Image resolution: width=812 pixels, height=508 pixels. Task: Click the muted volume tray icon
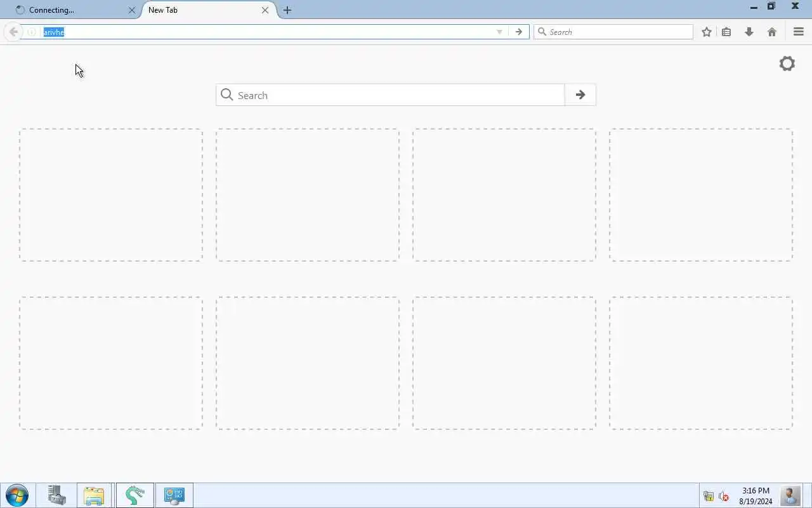click(724, 496)
